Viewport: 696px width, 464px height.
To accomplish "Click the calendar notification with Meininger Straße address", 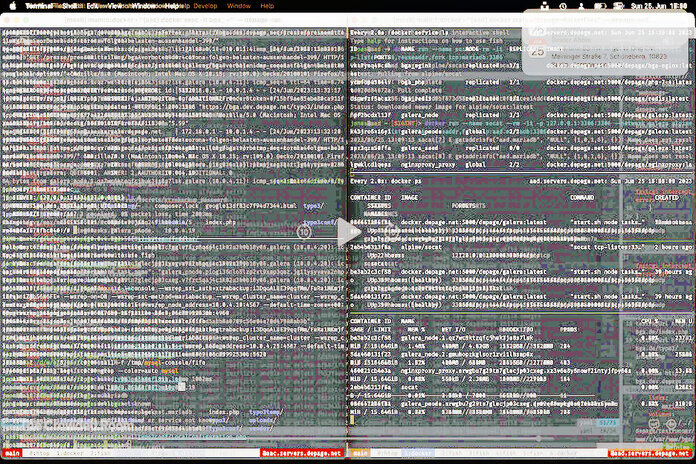I will click(x=606, y=50).
